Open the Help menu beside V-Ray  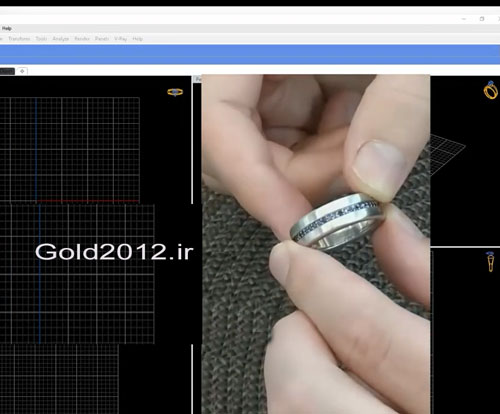tap(138, 39)
